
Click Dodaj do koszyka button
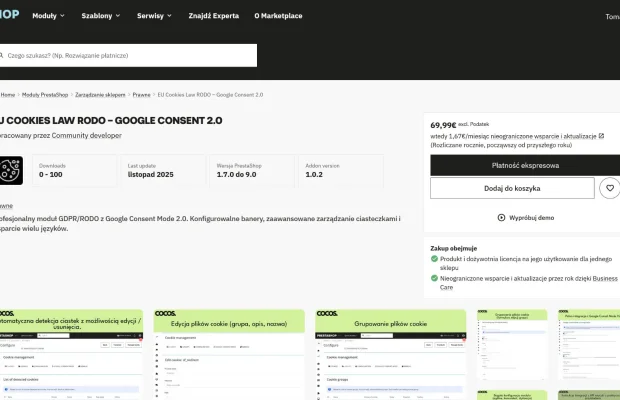pos(512,188)
